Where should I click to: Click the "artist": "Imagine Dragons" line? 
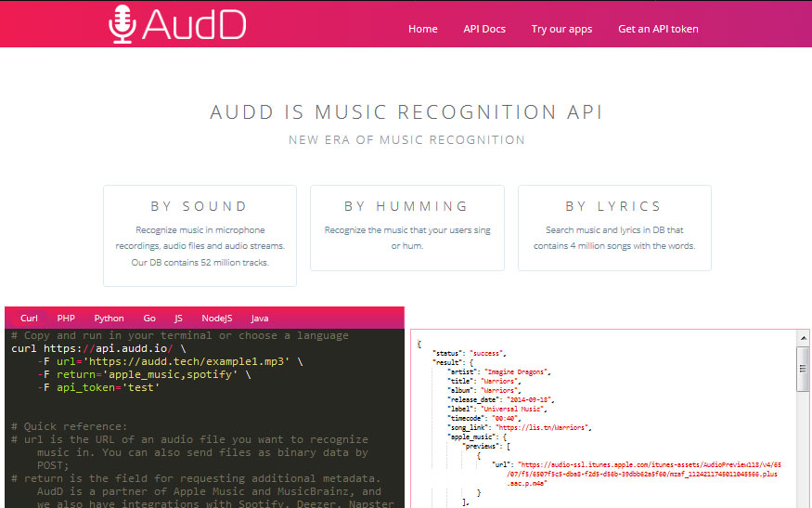499,371
